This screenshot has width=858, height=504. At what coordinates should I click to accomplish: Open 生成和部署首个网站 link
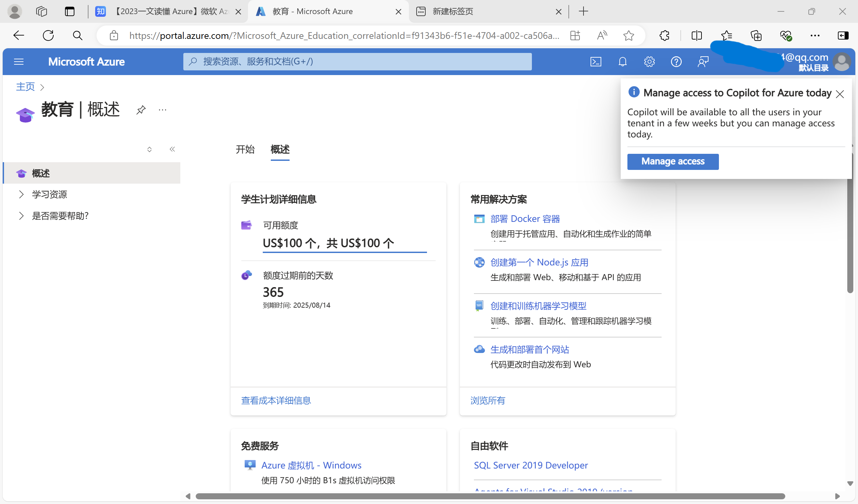(x=530, y=350)
